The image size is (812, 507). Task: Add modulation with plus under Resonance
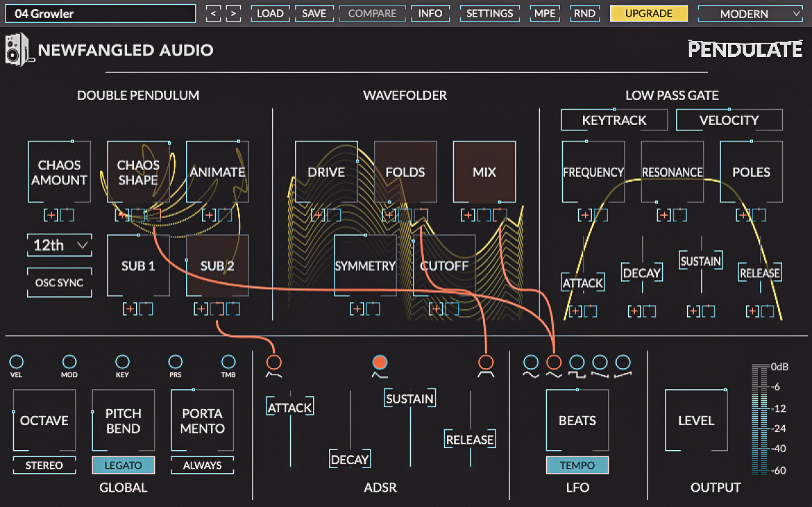pos(664,215)
